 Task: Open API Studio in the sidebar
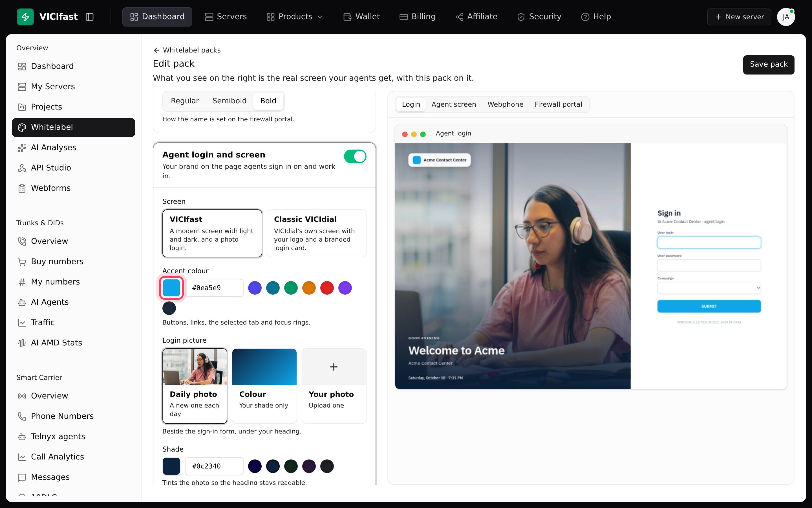[x=74, y=168]
